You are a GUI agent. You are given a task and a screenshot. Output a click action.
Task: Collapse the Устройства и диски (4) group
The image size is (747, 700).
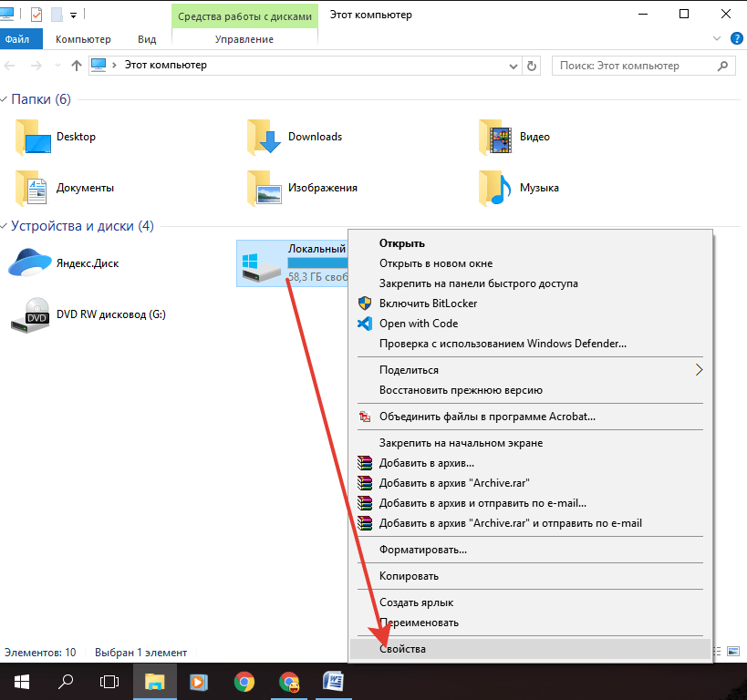pos(4,226)
